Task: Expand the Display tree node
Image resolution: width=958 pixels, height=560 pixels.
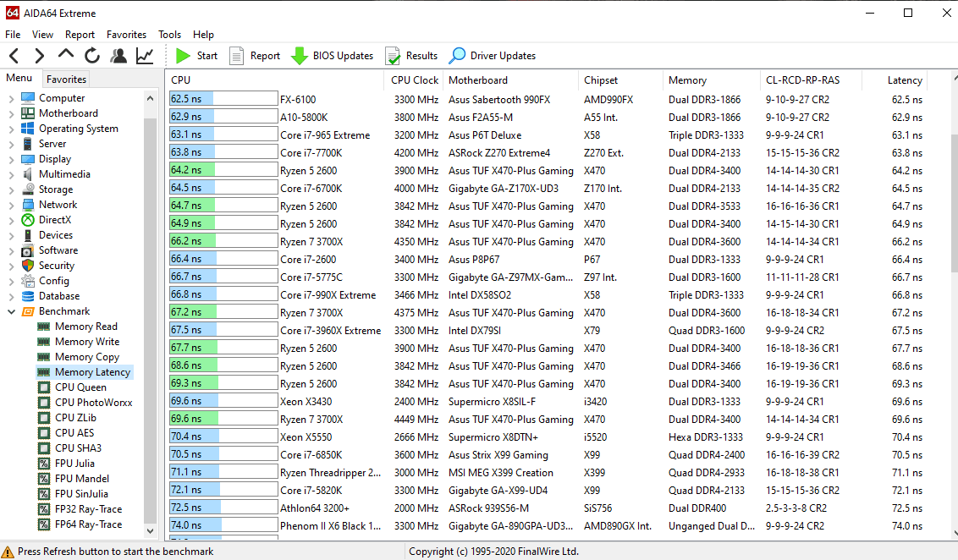Action: click(x=11, y=159)
